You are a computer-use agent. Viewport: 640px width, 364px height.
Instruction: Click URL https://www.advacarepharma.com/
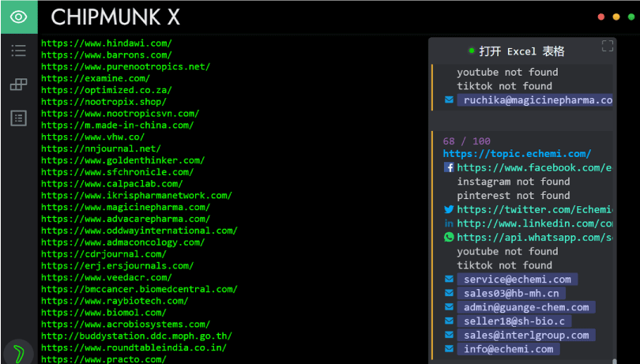point(126,220)
